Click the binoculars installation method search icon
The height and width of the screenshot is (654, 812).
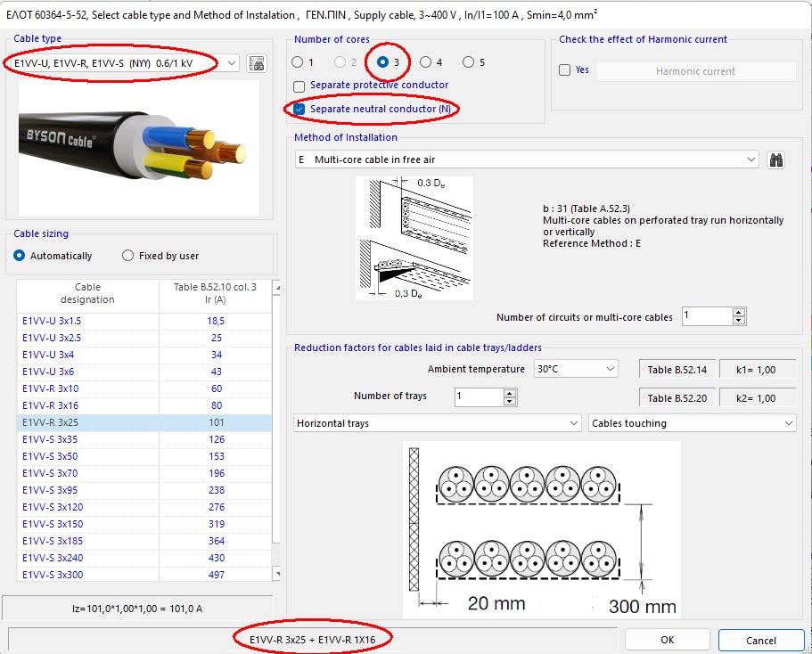[775, 161]
